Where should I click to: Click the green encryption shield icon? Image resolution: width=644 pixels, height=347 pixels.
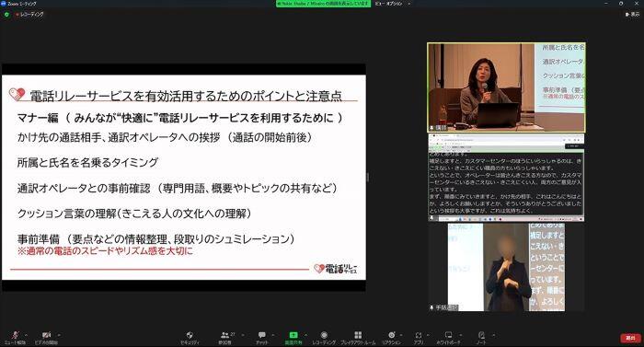6,15
